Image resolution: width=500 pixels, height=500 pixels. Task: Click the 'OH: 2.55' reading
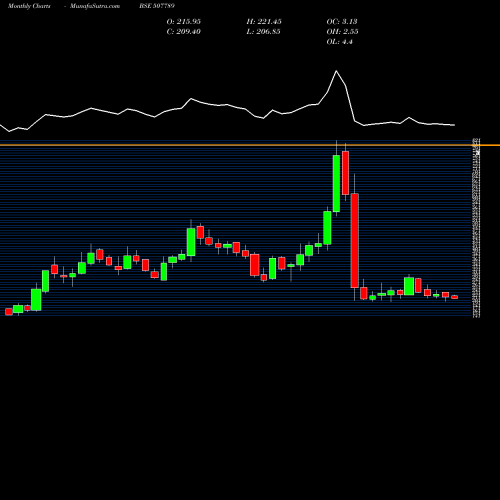point(342,32)
